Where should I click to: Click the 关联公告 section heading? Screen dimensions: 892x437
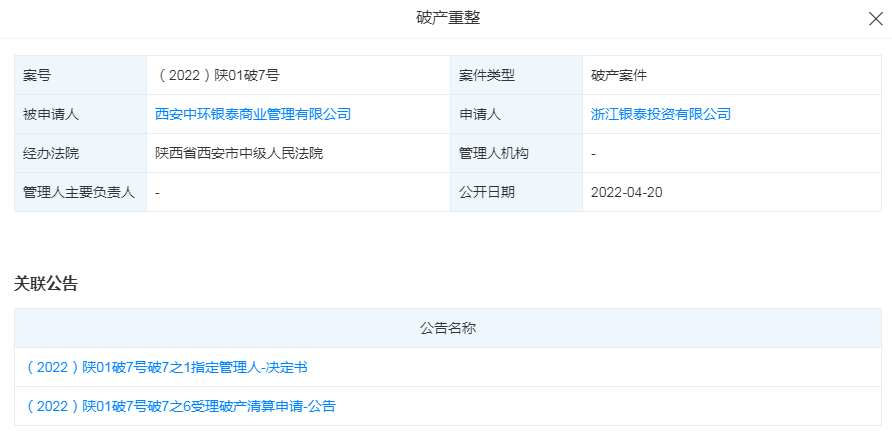pos(46,284)
